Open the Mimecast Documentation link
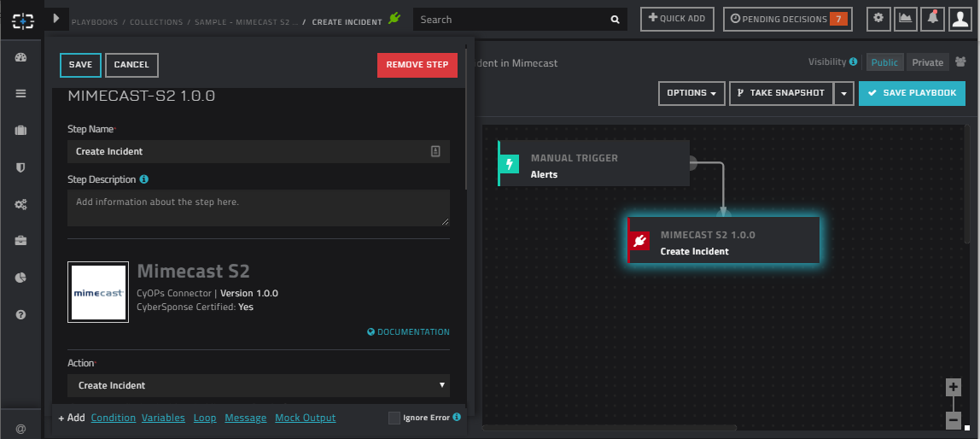The width and height of the screenshot is (980, 439). click(408, 332)
